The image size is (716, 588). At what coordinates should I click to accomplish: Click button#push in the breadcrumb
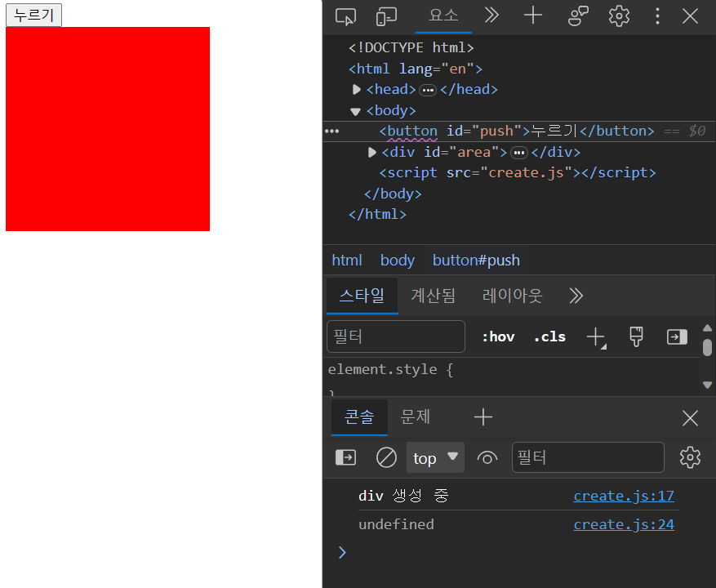coord(476,261)
